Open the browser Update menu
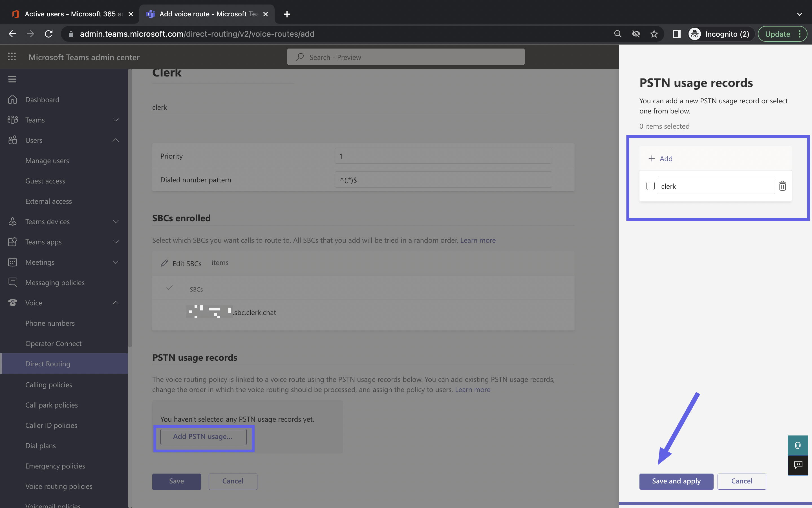The width and height of the screenshot is (812, 508). tap(782, 34)
